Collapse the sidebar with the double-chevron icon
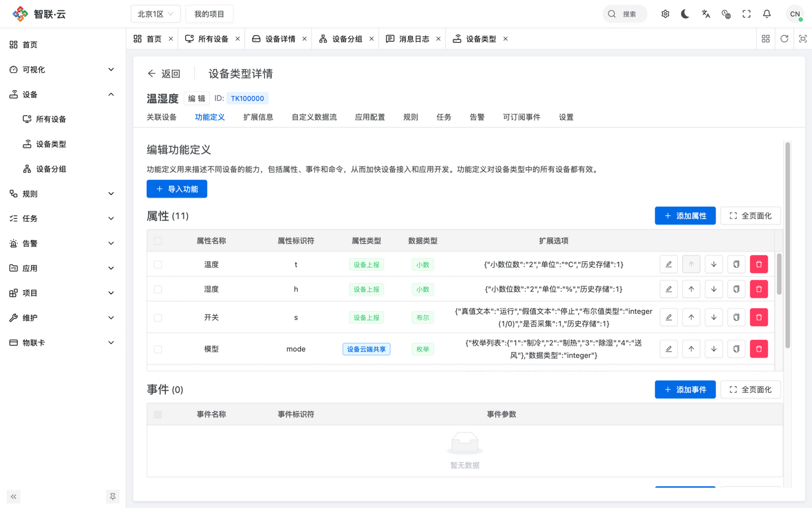Screen dimensions: 812x508 pos(14,497)
